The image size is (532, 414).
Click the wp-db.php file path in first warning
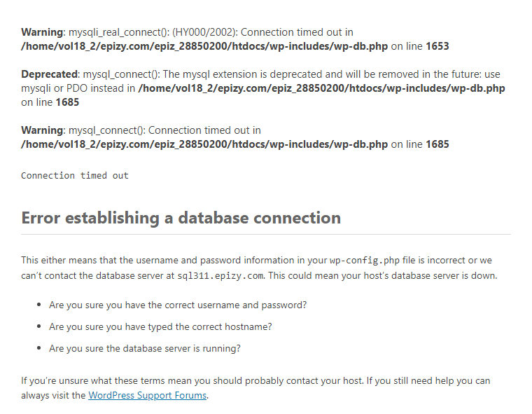204,46
